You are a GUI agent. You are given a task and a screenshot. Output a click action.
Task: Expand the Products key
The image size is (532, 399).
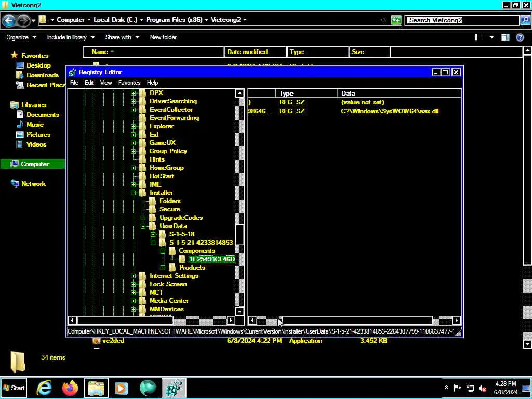click(x=163, y=268)
